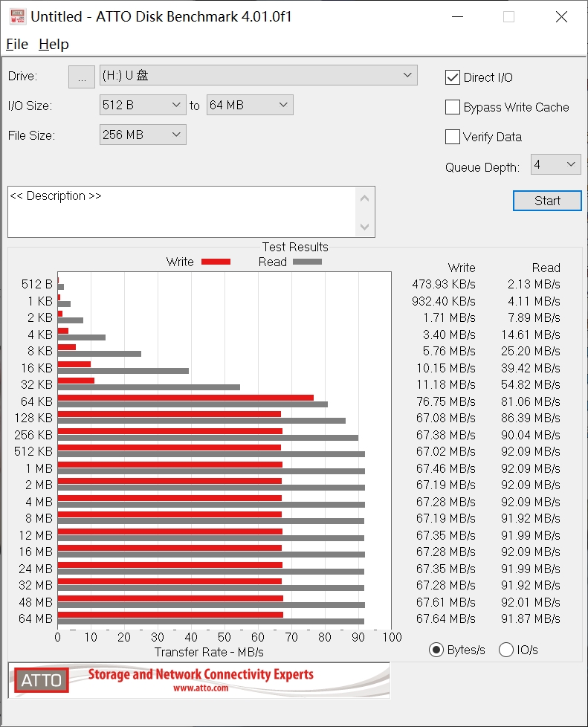588x727 pixels.
Task: Click the Test Results heading
Action: click(x=295, y=247)
